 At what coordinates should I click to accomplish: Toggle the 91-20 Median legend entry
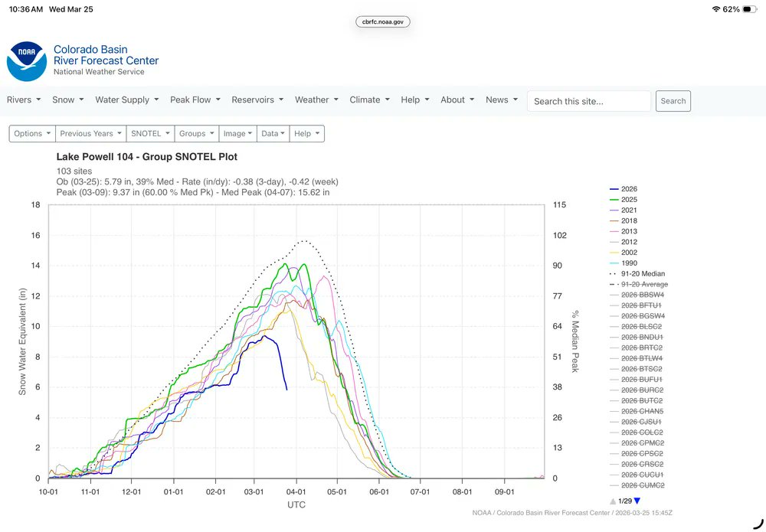[642, 273]
